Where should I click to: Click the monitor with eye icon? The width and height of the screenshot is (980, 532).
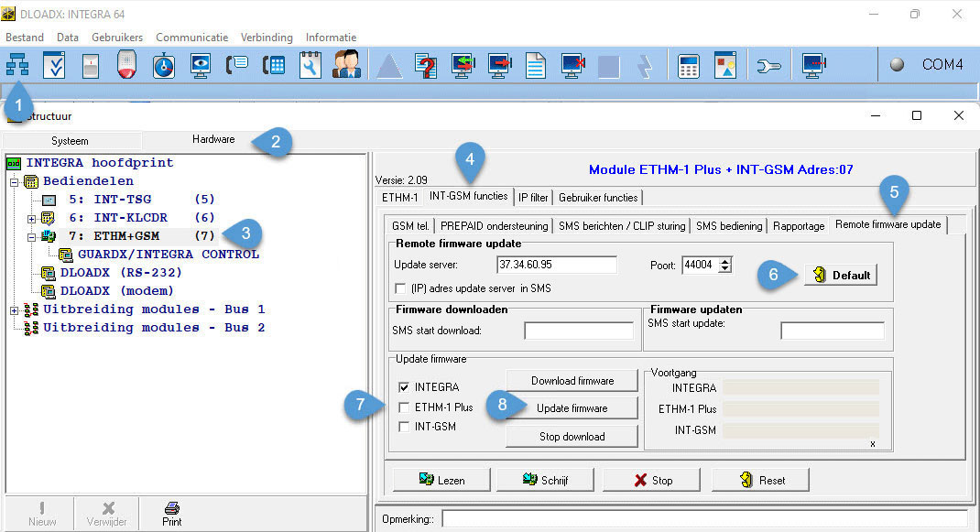click(x=201, y=65)
